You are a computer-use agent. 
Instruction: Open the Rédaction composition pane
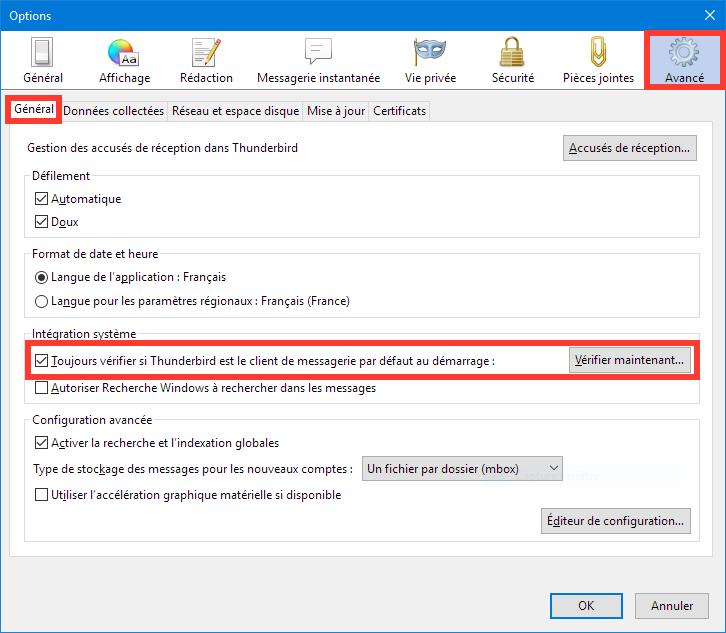[x=206, y=60]
